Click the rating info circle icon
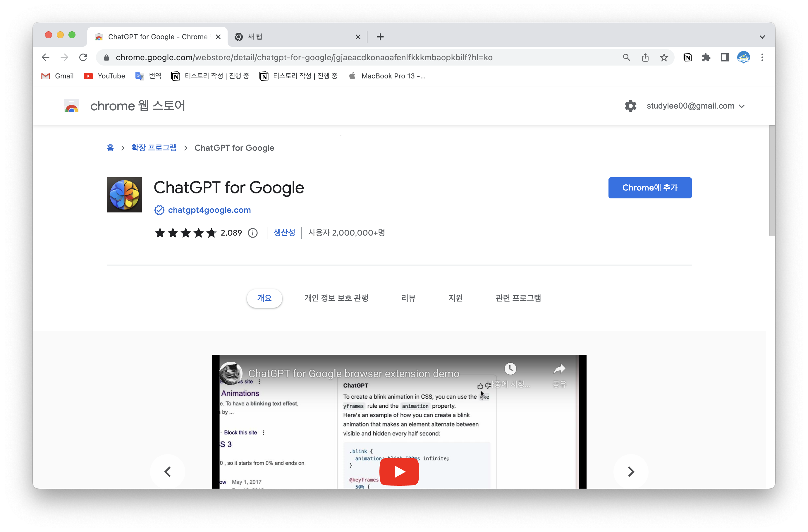This screenshot has height=532, width=808. click(252, 233)
